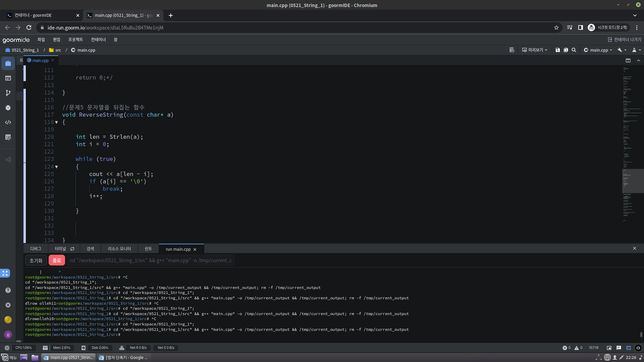The width and height of the screenshot is (644, 362).
Task: Toggle fullscreen expand icon in sidebar
Action: 5,273
